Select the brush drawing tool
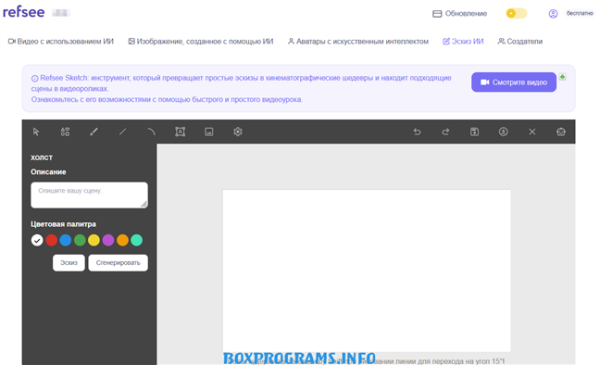600x365 pixels. 94,132
